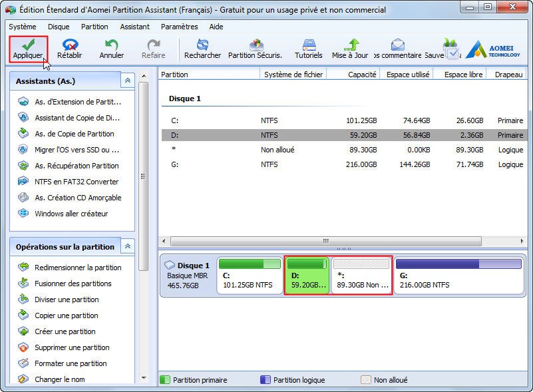This screenshot has height=392, width=533.
Task: Click left panel scrollbar up arrow
Action: (144, 76)
